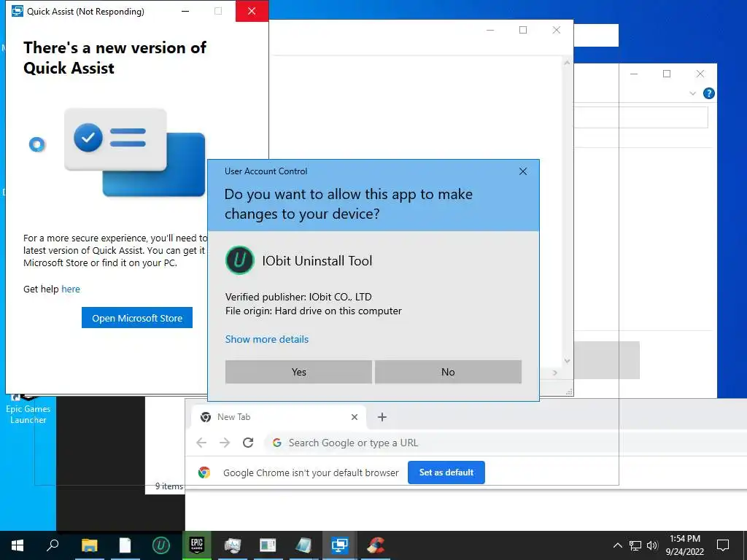Screen dimensions: 747x560
Task: Maximize the middle blank window
Action: coord(522,30)
